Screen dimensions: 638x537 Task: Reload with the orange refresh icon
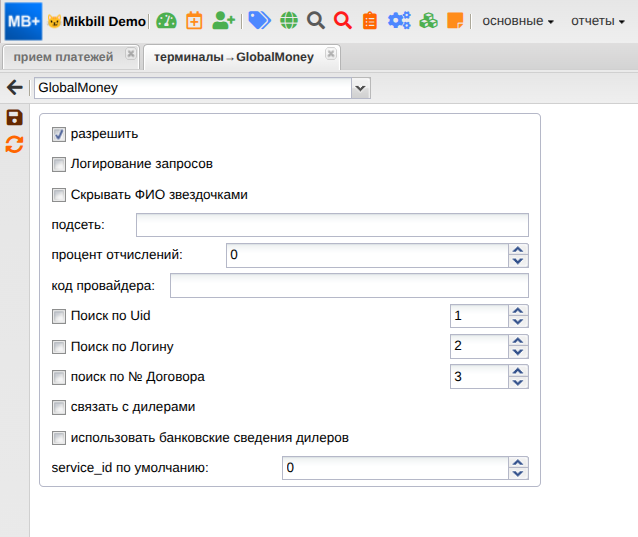(x=15, y=144)
